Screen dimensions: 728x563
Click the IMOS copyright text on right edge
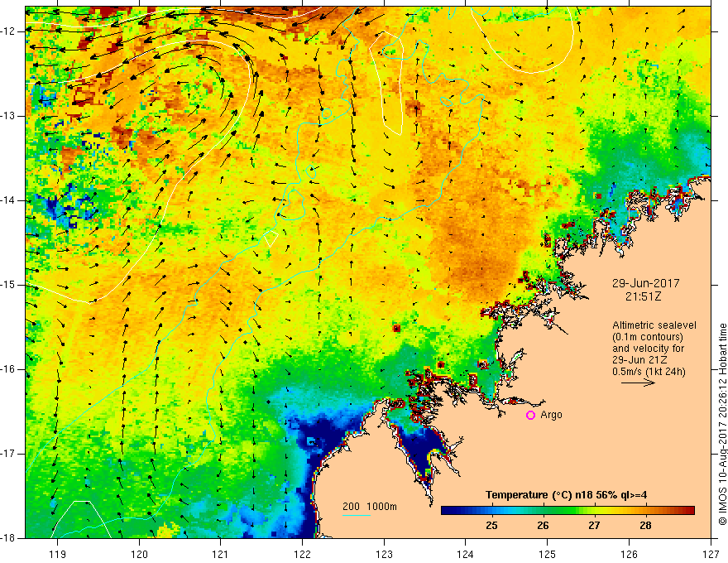tap(722, 425)
